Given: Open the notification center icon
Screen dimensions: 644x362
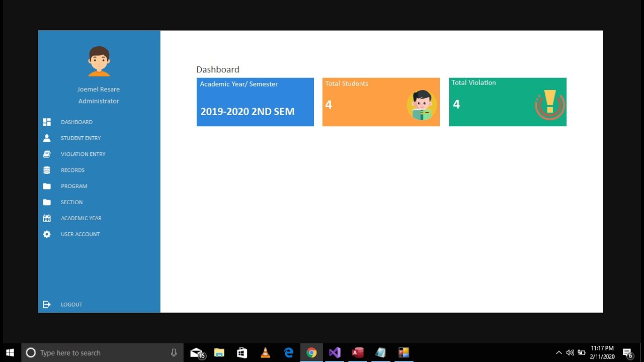Looking at the screenshot, I should click(x=627, y=352).
